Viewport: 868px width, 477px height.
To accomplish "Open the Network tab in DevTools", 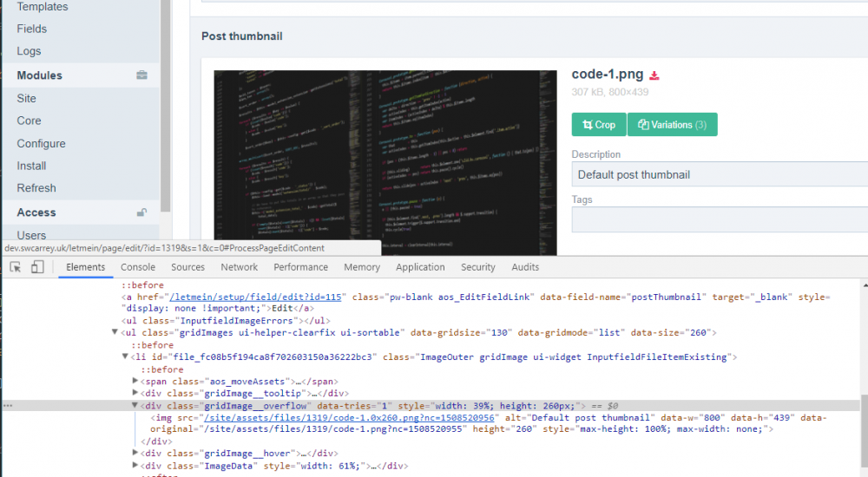I will tap(239, 267).
